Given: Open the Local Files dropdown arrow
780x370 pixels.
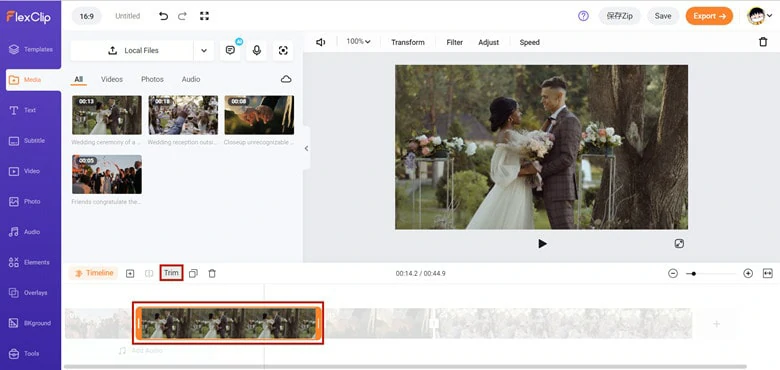Looking at the screenshot, I should (x=204, y=50).
